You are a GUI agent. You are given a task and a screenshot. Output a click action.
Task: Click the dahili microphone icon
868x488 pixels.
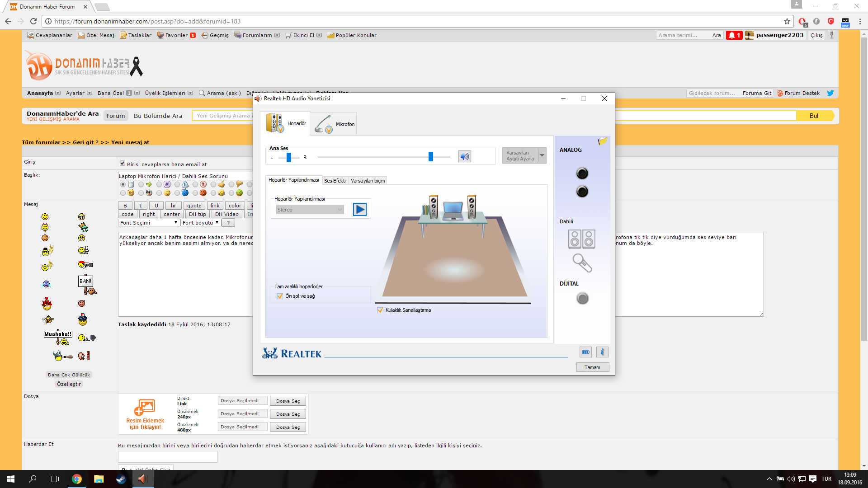pos(582,263)
